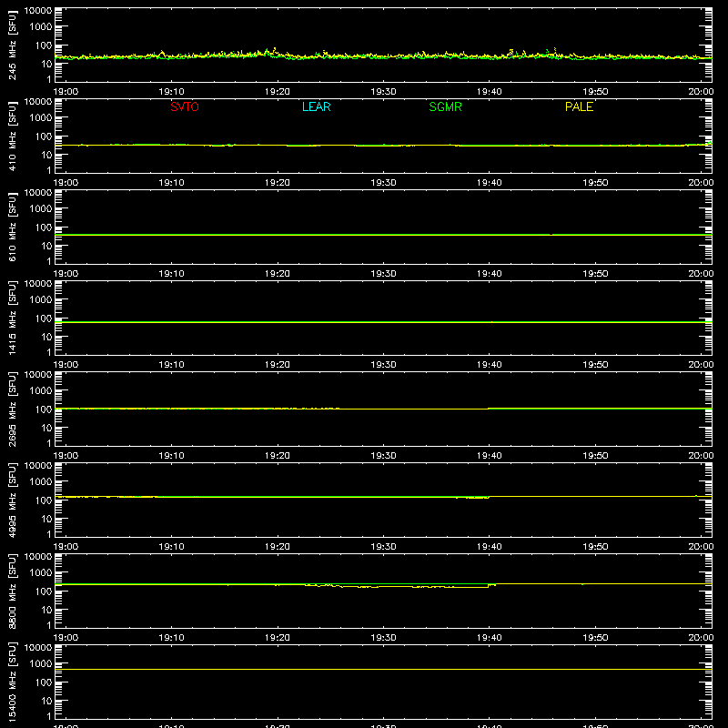The width and height of the screenshot is (728, 728).
Task: Click the yellow PALE station label
Action: click(x=579, y=106)
